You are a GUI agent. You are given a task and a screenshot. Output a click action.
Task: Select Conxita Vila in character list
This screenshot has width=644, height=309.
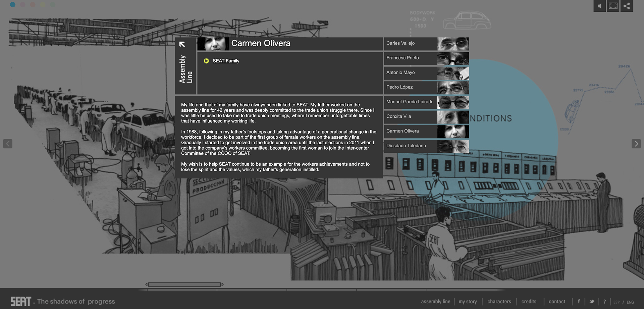tap(426, 117)
